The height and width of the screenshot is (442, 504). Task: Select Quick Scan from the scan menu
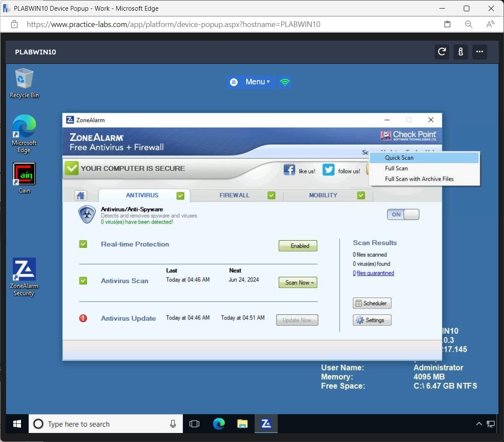pyautogui.click(x=399, y=158)
